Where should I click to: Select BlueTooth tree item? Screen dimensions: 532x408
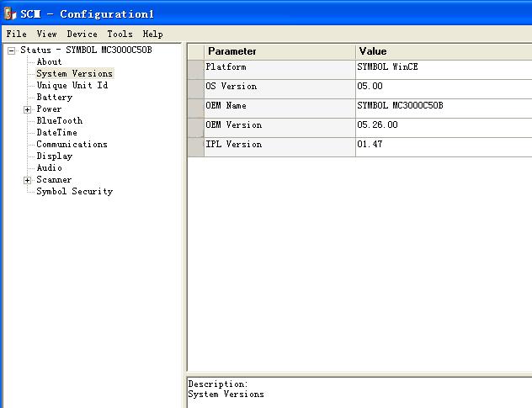click(x=59, y=121)
